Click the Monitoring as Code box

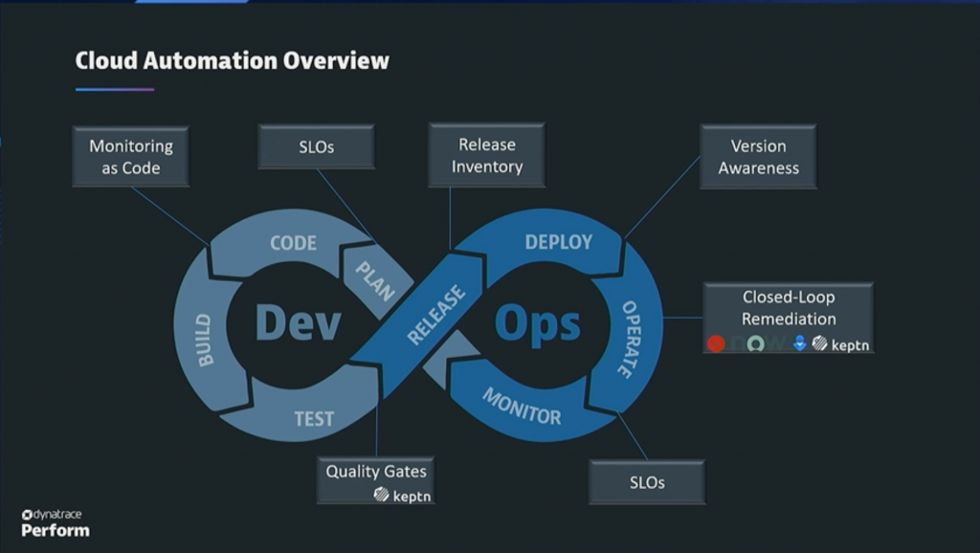(x=130, y=155)
